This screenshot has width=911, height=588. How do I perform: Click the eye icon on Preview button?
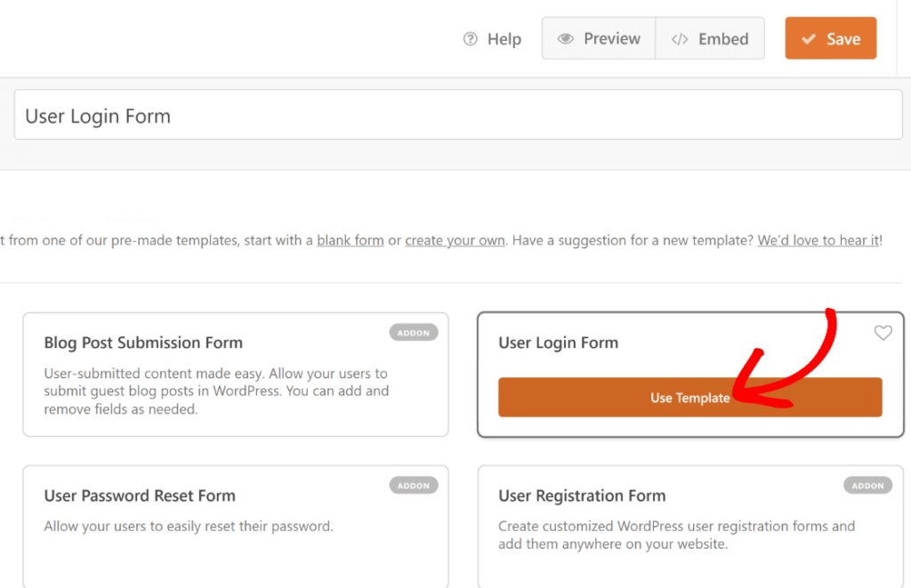[566, 38]
